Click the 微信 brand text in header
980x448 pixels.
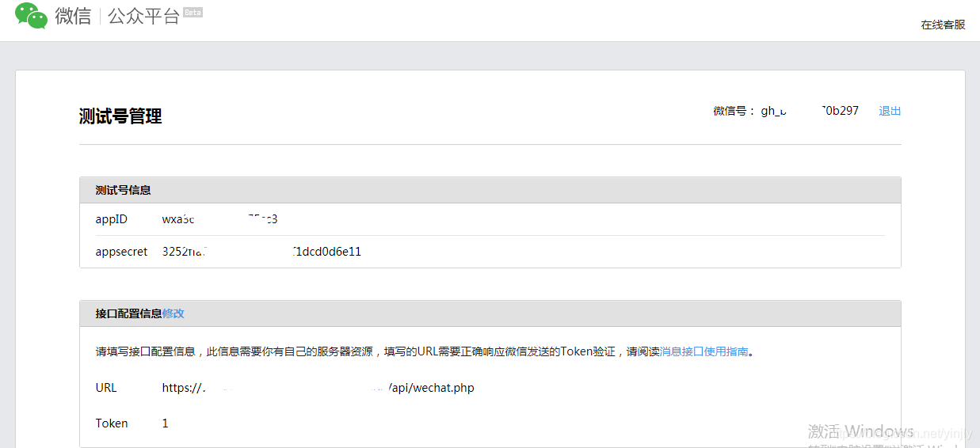[x=74, y=16]
